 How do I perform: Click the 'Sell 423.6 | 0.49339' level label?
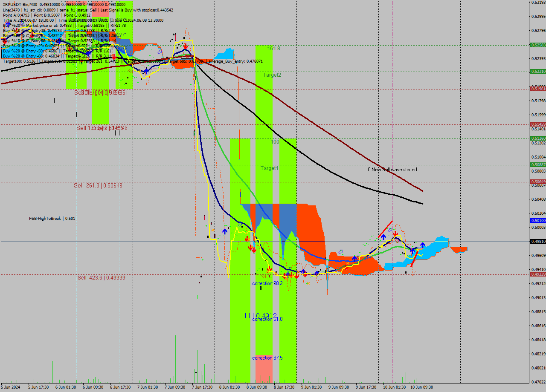(102, 278)
